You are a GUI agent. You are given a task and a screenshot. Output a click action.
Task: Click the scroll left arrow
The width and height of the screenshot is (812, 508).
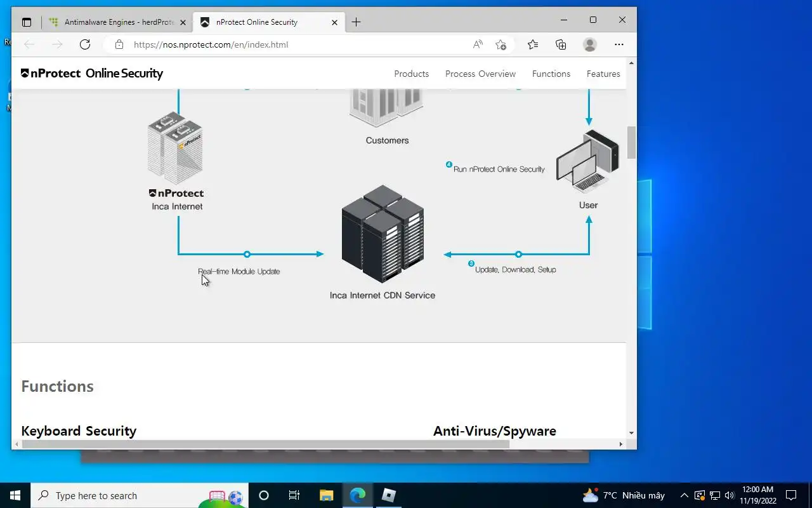click(x=16, y=444)
